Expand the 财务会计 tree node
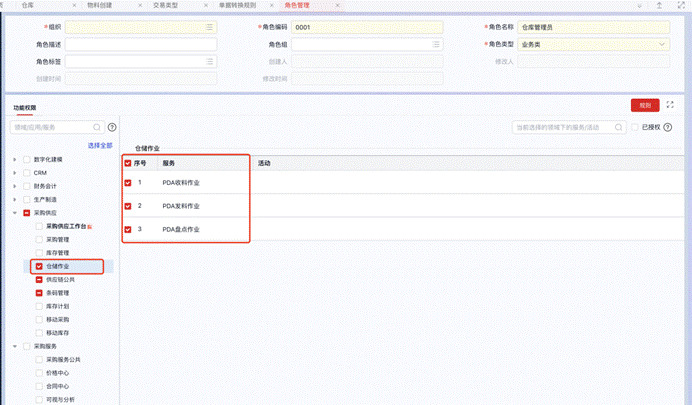Screen dimensions: 692x405 15,185
